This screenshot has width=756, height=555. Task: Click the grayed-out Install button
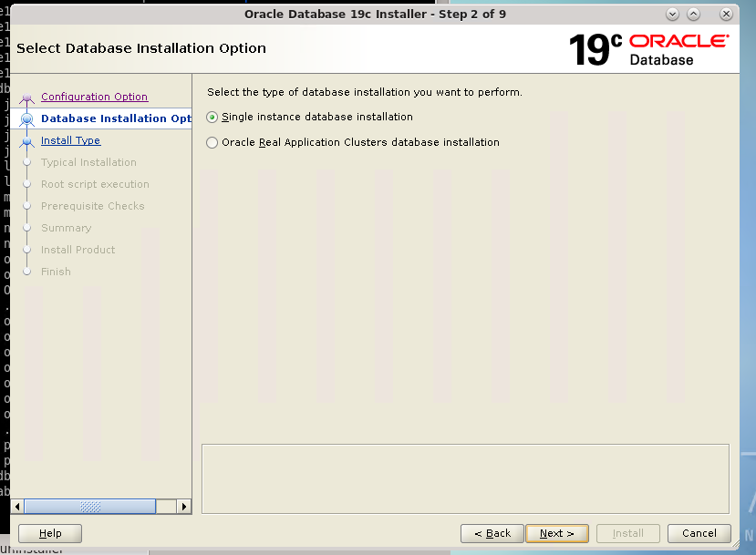click(x=627, y=533)
